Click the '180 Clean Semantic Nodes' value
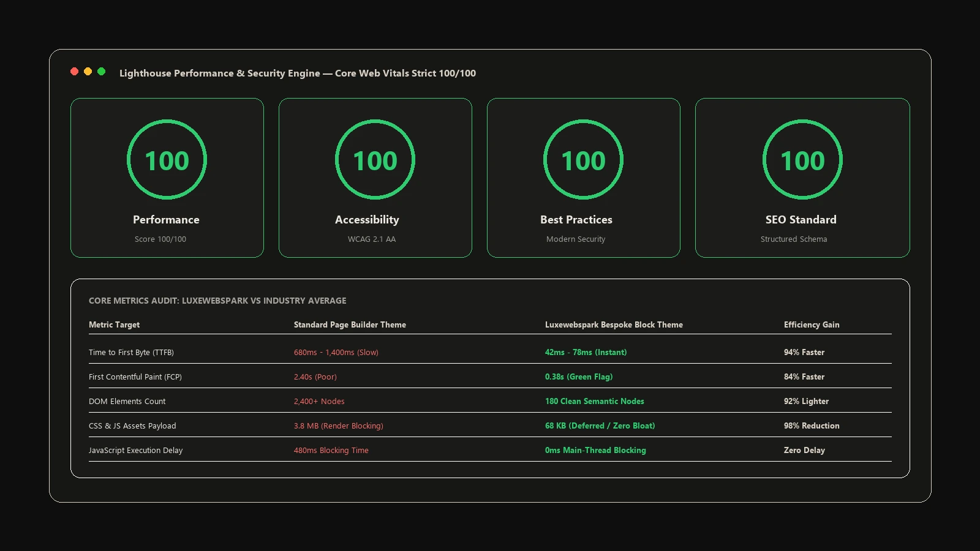Viewport: 980px width, 551px height. pos(595,402)
